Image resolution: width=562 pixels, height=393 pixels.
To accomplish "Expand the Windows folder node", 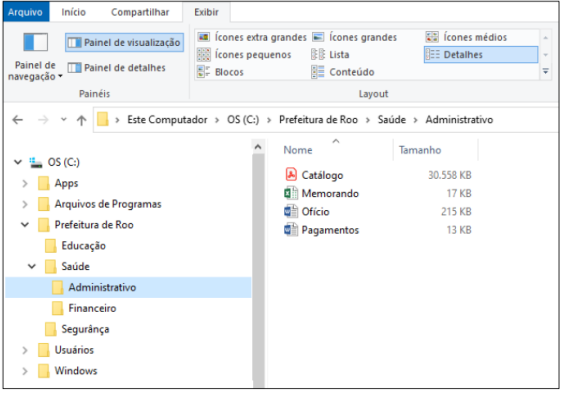I will [x=25, y=371].
